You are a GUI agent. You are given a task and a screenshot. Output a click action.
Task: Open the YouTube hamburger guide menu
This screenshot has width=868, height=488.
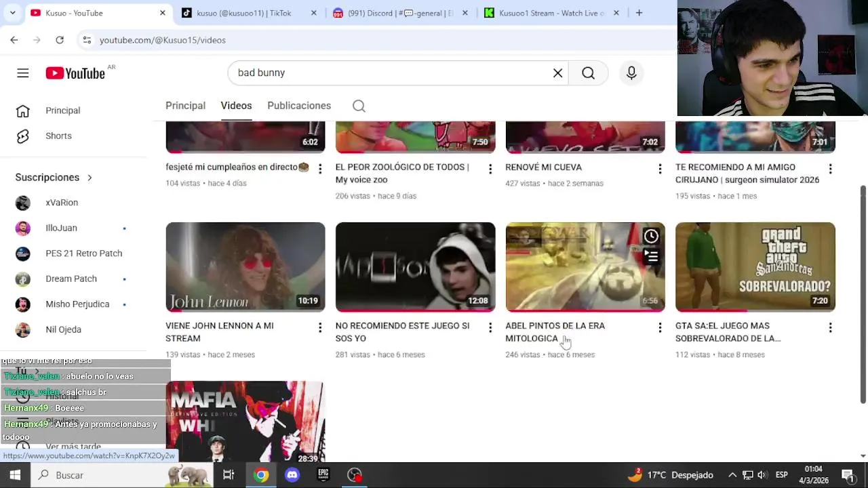(22, 73)
